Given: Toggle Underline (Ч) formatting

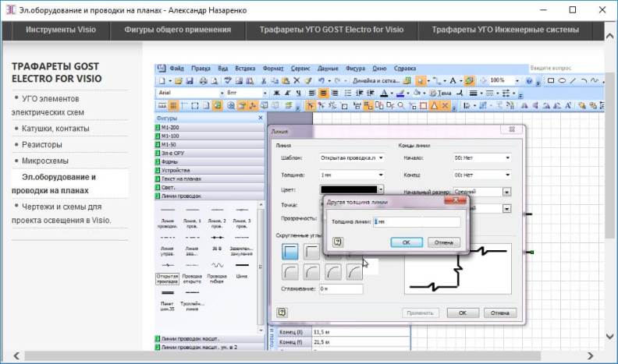Looking at the screenshot, I should 298,94.
